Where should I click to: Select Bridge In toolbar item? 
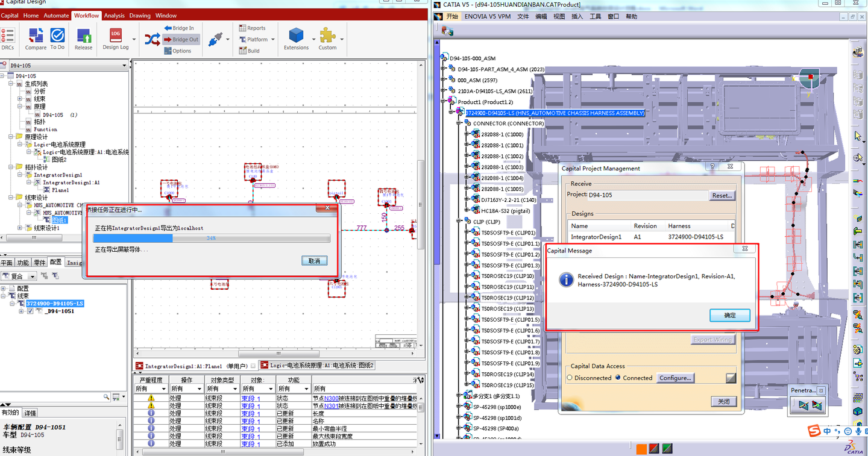(x=178, y=28)
